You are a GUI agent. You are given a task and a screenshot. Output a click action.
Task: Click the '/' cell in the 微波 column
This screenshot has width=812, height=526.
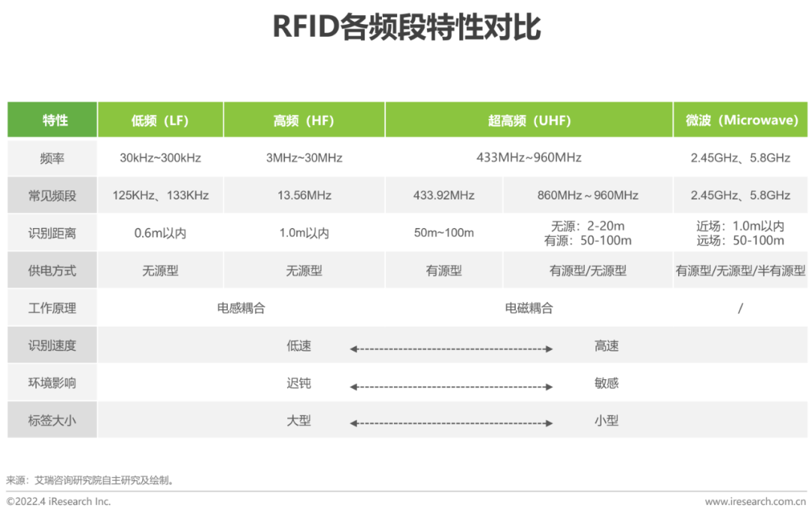tap(741, 309)
